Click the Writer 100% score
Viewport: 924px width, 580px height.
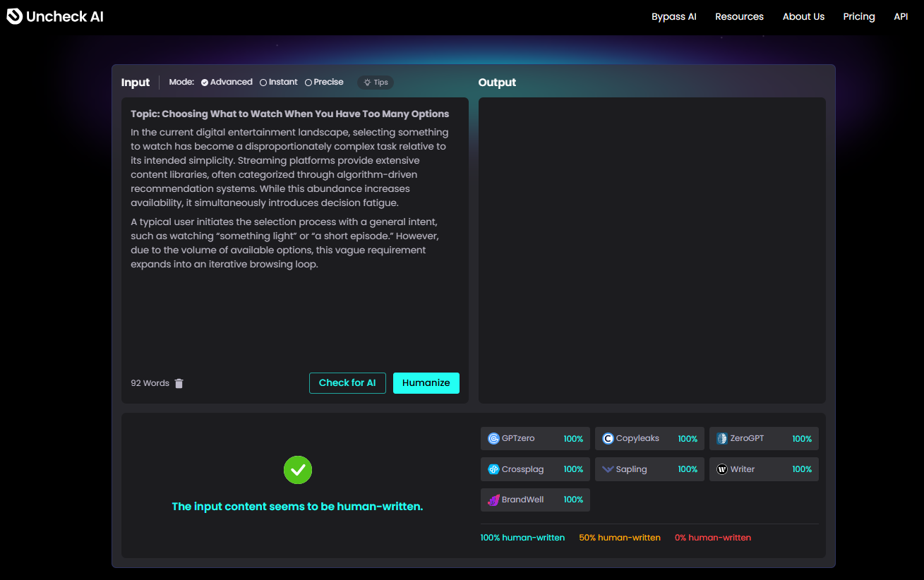point(802,469)
